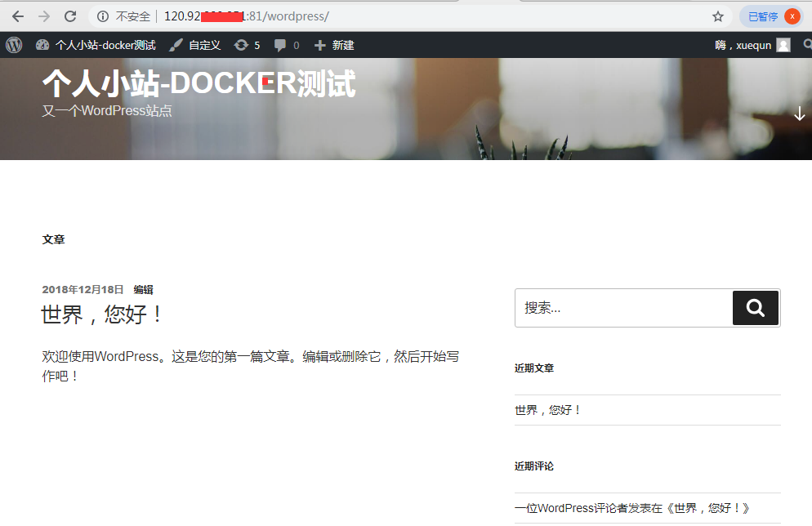Click the browser forward arrow
The height and width of the screenshot is (526, 812).
(x=44, y=16)
